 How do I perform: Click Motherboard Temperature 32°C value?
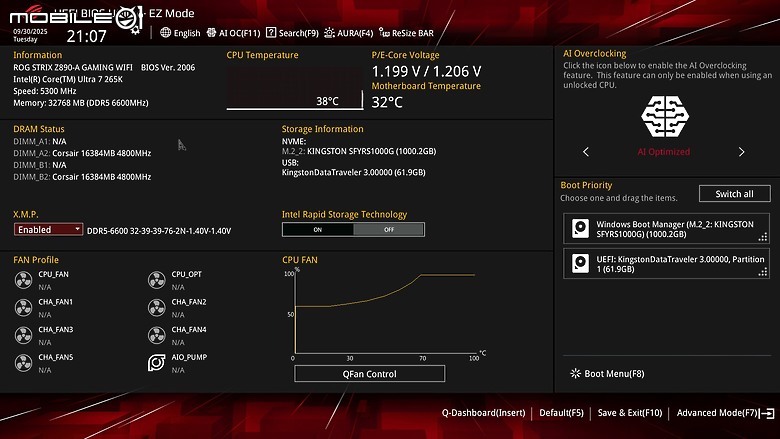[x=387, y=102]
